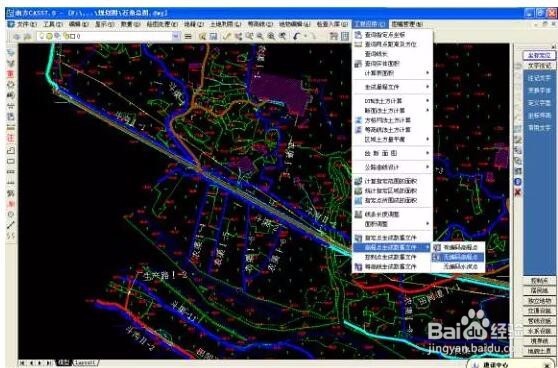Screen dimensions: 558x368
Task: Click the 指定点所围成的面积 menu entry
Action: coord(391,201)
